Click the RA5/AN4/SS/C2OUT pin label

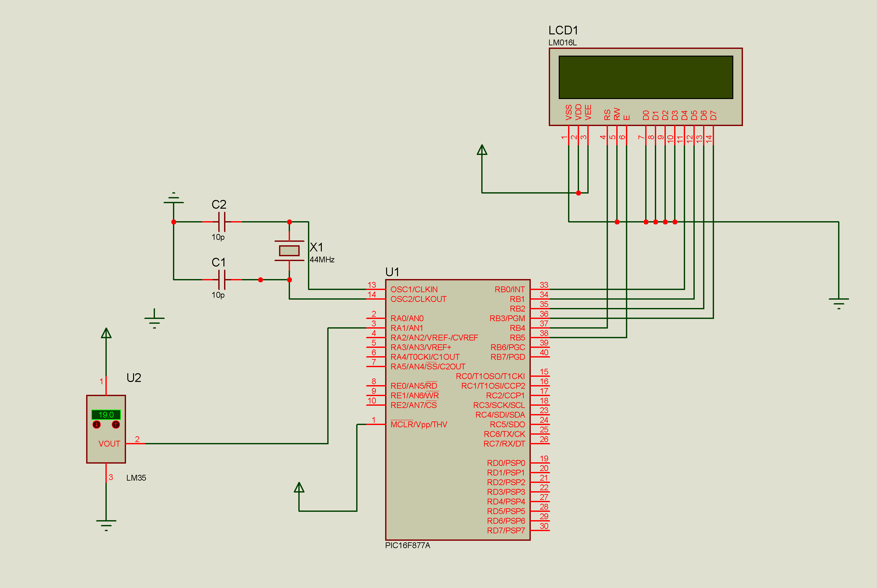tap(428, 367)
